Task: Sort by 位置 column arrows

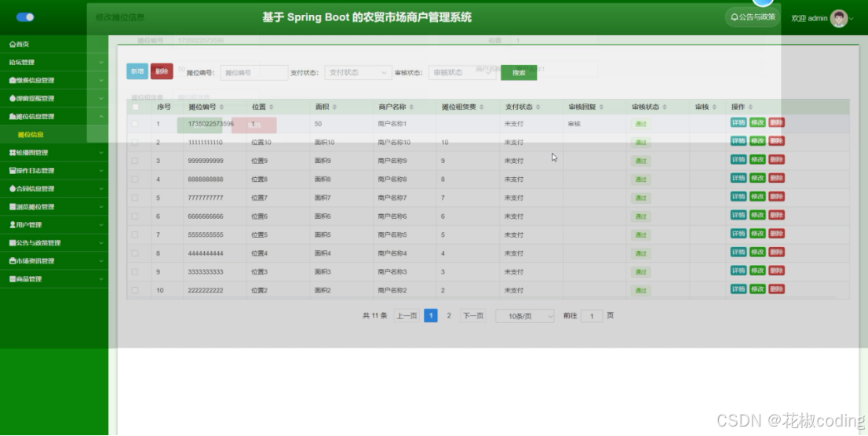Action: pyautogui.click(x=272, y=107)
